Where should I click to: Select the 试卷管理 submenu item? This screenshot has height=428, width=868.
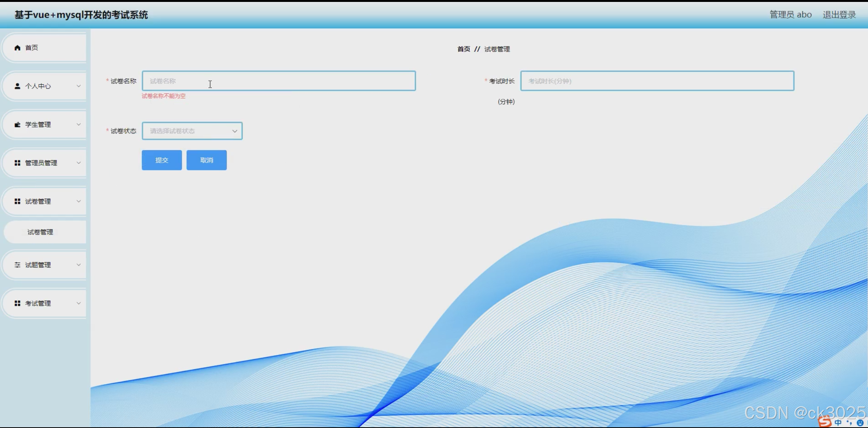(40, 232)
